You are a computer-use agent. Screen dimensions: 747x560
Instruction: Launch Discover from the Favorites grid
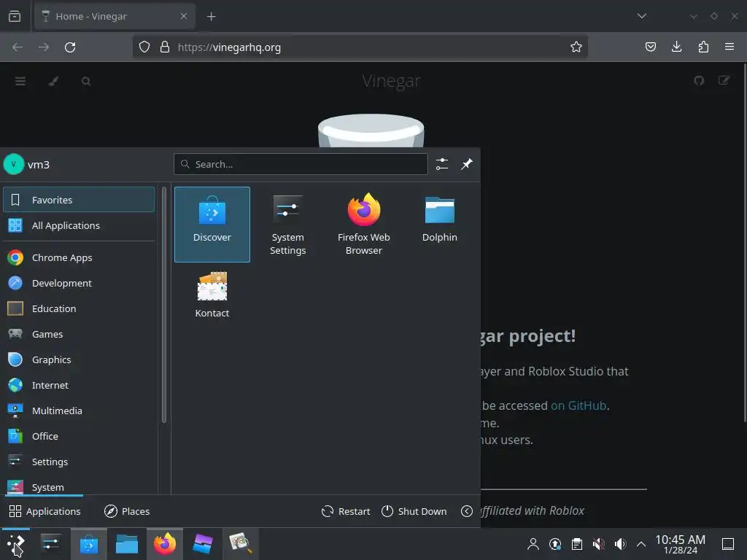click(x=212, y=225)
